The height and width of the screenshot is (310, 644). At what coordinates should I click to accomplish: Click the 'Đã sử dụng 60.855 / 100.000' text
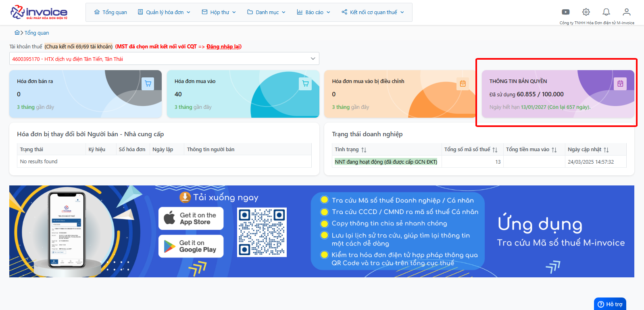527,94
